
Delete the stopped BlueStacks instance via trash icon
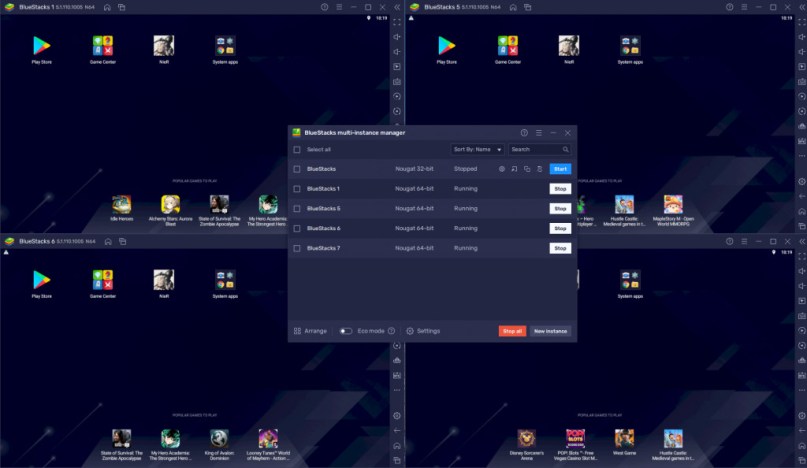coord(539,169)
